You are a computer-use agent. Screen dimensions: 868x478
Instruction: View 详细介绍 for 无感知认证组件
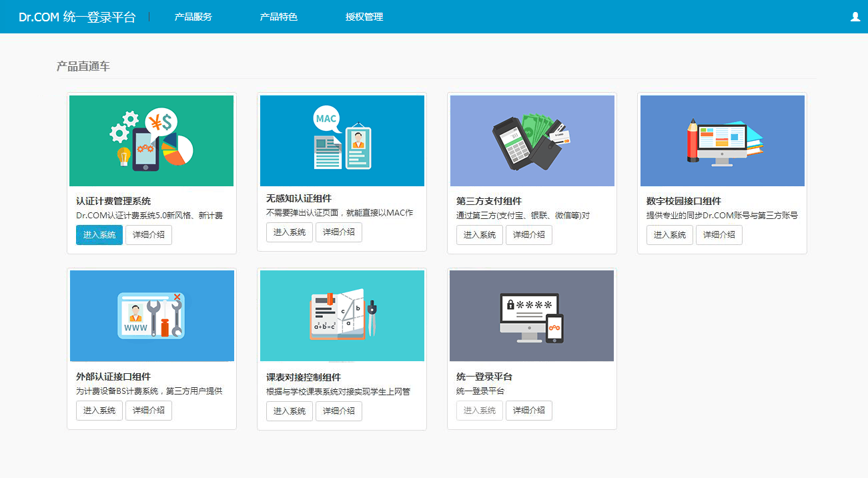click(339, 232)
